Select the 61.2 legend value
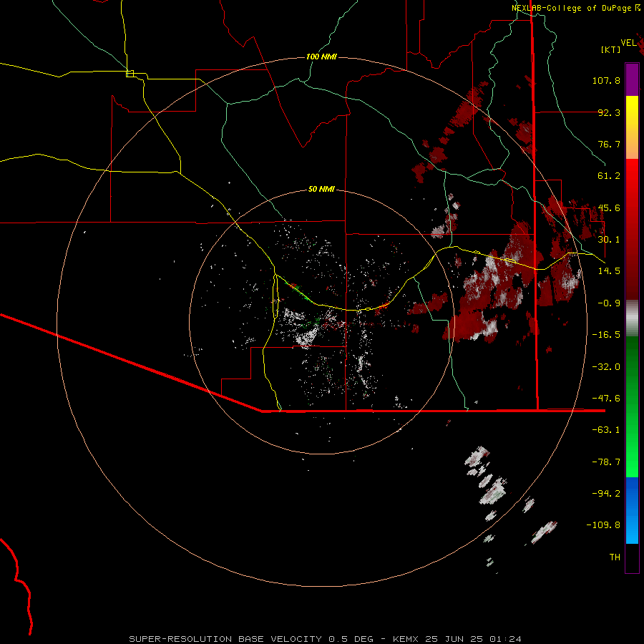Image resolution: width=644 pixels, height=644 pixels. pyautogui.click(x=609, y=176)
